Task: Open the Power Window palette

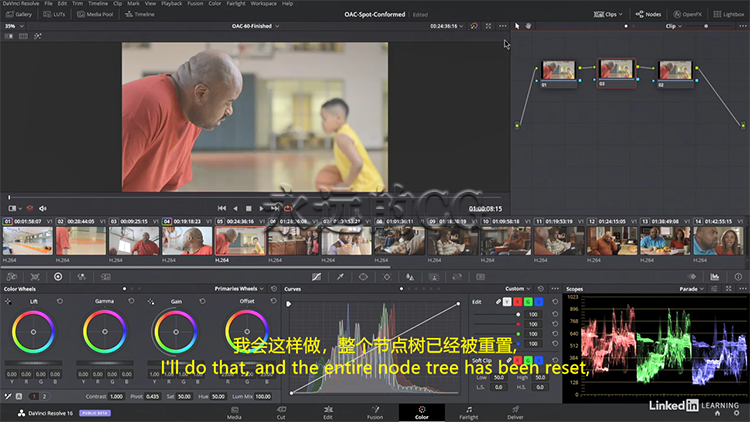Action: 364,277
